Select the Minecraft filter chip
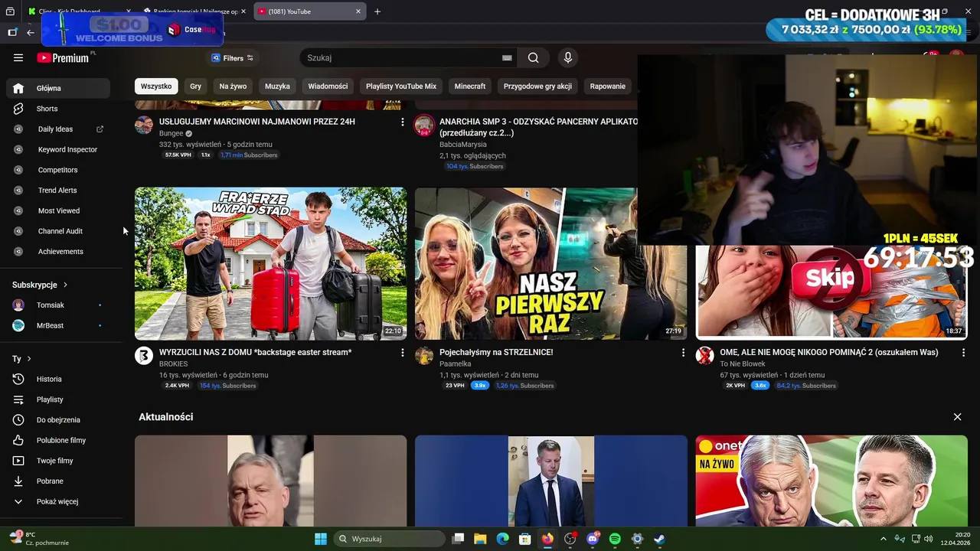This screenshot has height=551, width=980. [x=470, y=86]
